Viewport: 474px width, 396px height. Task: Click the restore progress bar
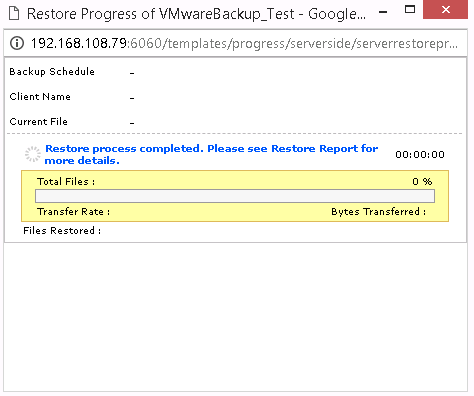(235, 196)
